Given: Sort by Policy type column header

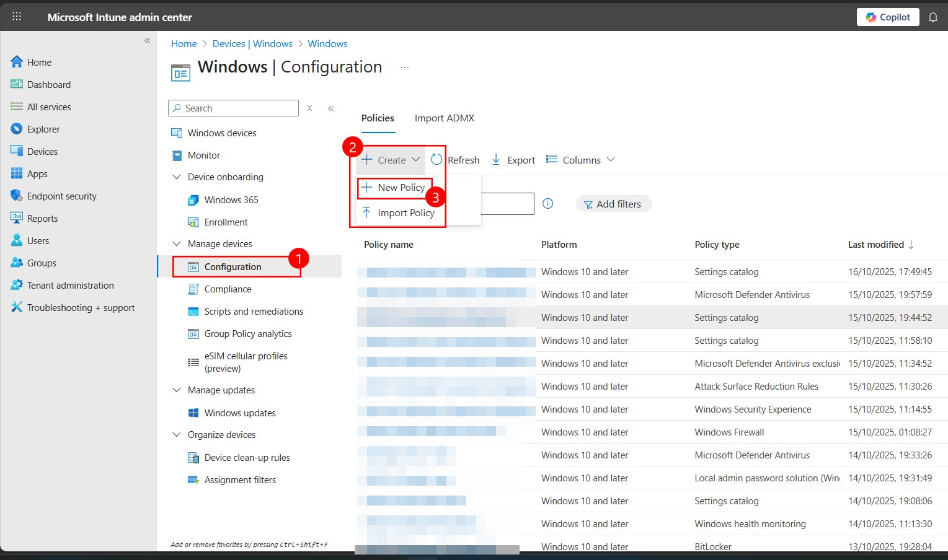Looking at the screenshot, I should [x=717, y=245].
